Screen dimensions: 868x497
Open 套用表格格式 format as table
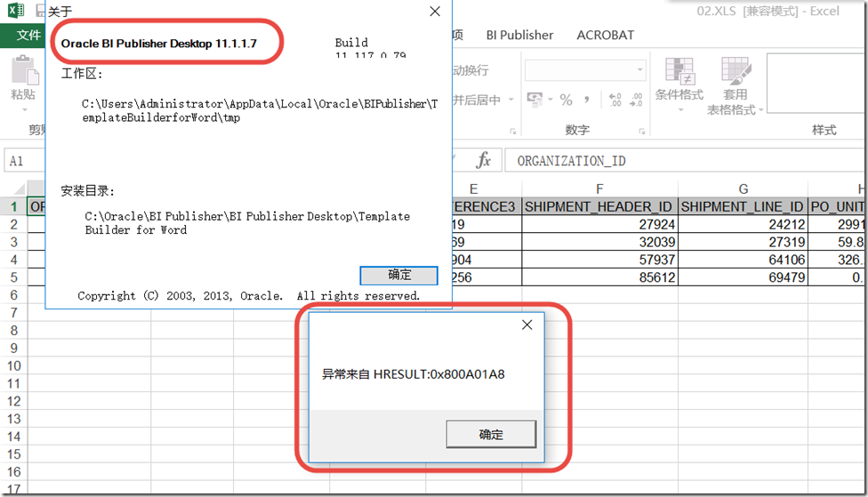coord(735,85)
